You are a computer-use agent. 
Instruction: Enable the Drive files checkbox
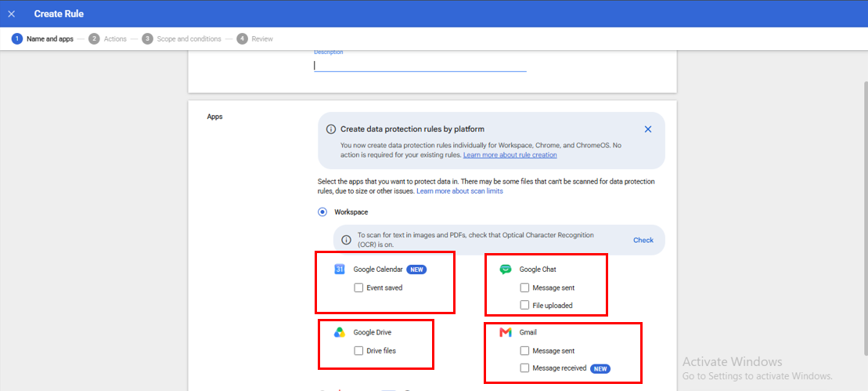(x=358, y=350)
